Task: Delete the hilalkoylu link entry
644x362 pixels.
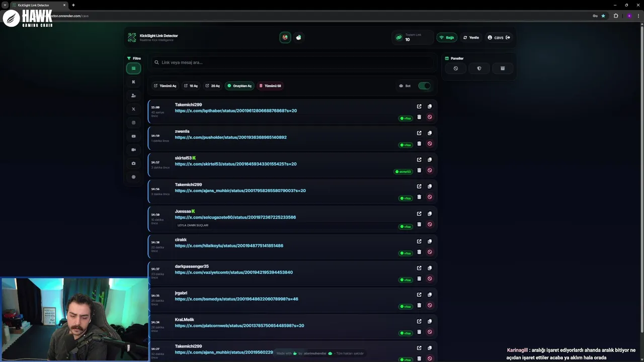Action: coord(419,252)
